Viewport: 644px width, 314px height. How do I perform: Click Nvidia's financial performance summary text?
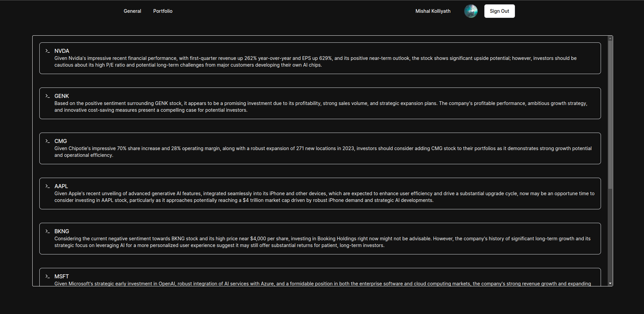[x=316, y=62]
